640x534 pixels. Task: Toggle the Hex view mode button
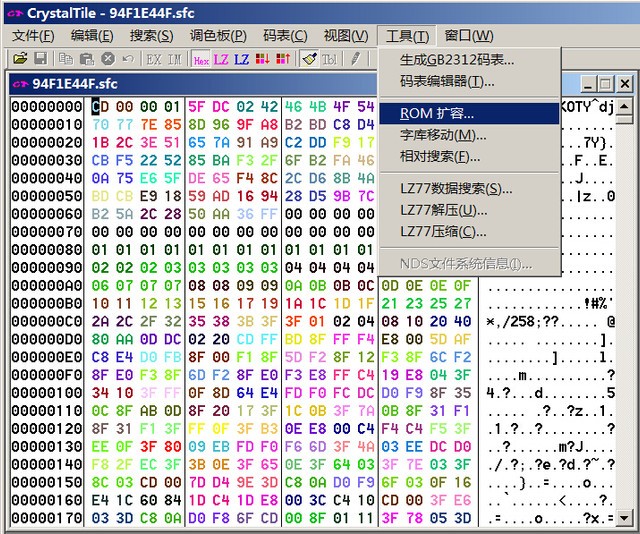click(x=201, y=59)
